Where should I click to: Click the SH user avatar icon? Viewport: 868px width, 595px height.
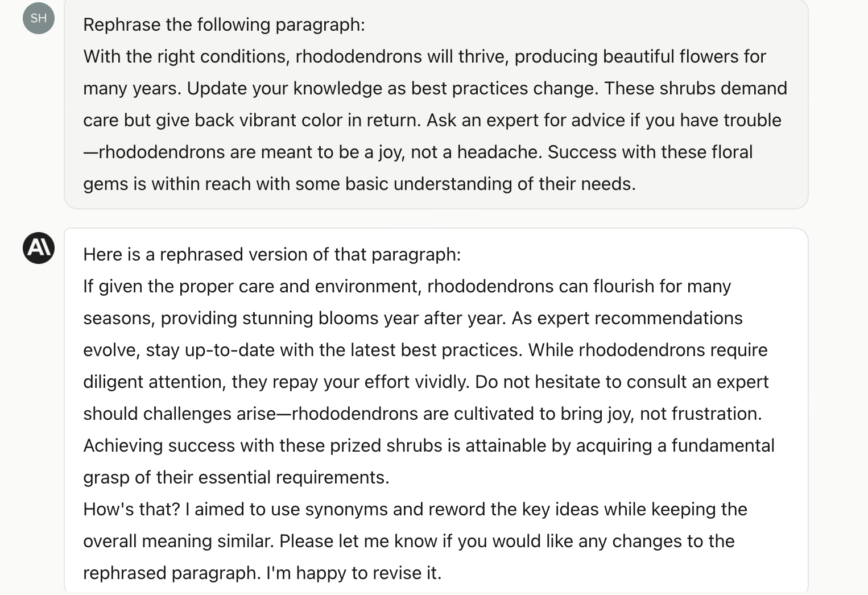tap(39, 18)
